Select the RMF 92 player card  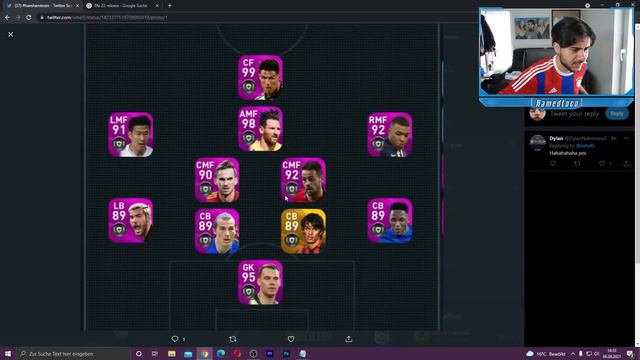coord(390,135)
